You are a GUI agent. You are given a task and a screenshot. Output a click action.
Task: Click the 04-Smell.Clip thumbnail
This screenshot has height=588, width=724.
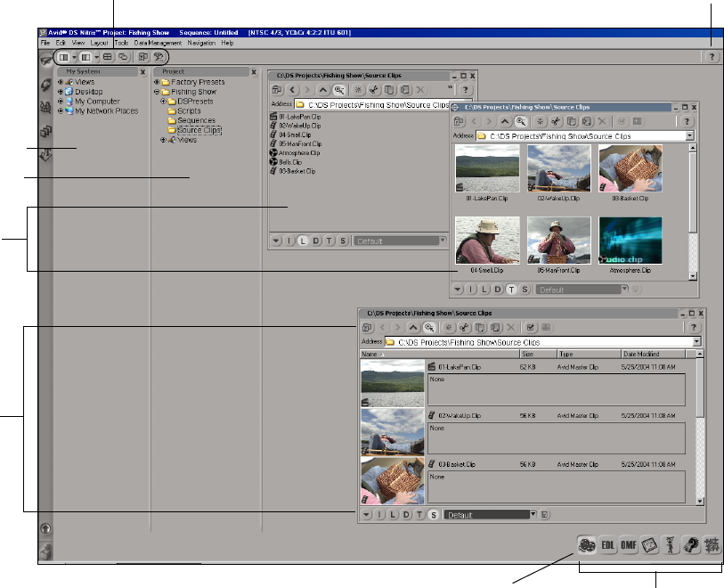pos(487,241)
